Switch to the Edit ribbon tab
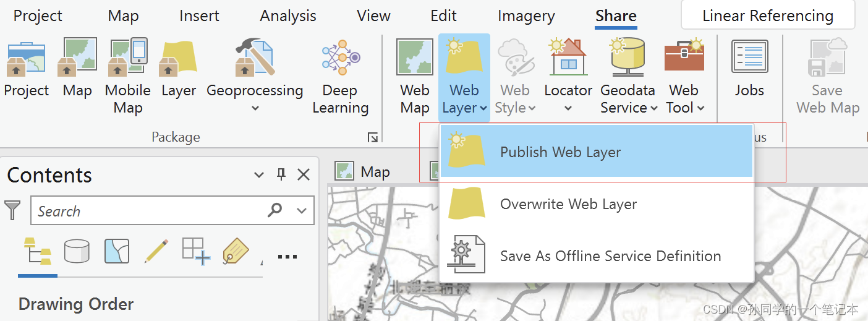Viewport: 868px width, 321px height. pos(444,16)
